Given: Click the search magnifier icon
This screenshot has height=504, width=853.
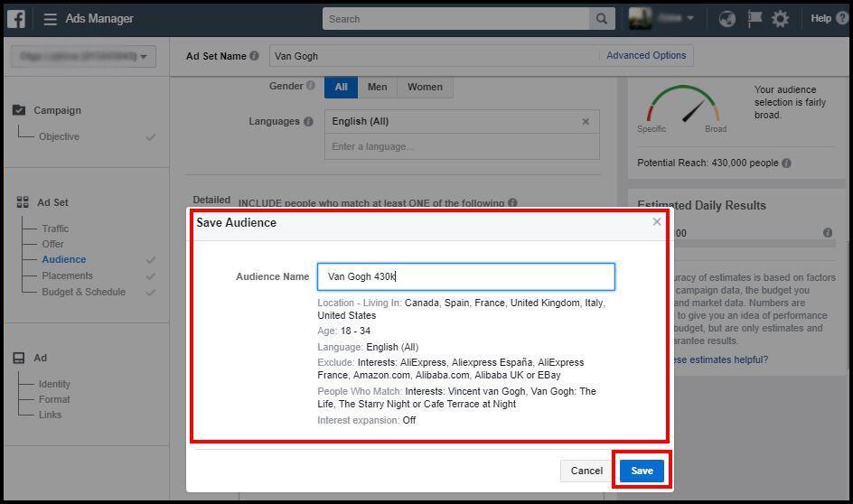Looking at the screenshot, I should 602,19.
